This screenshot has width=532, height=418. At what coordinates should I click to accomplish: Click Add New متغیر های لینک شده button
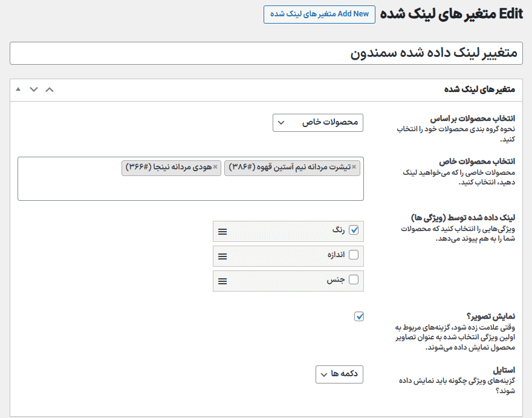tap(319, 15)
